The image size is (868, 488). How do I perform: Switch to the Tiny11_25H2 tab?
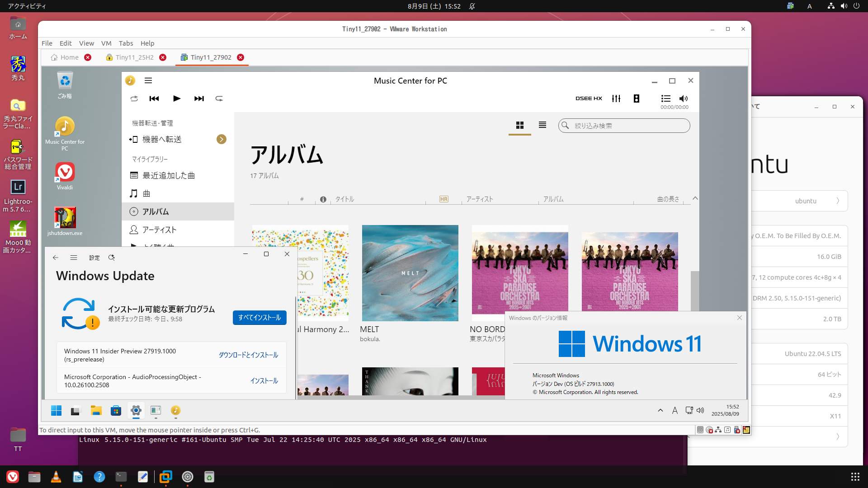(134, 57)
